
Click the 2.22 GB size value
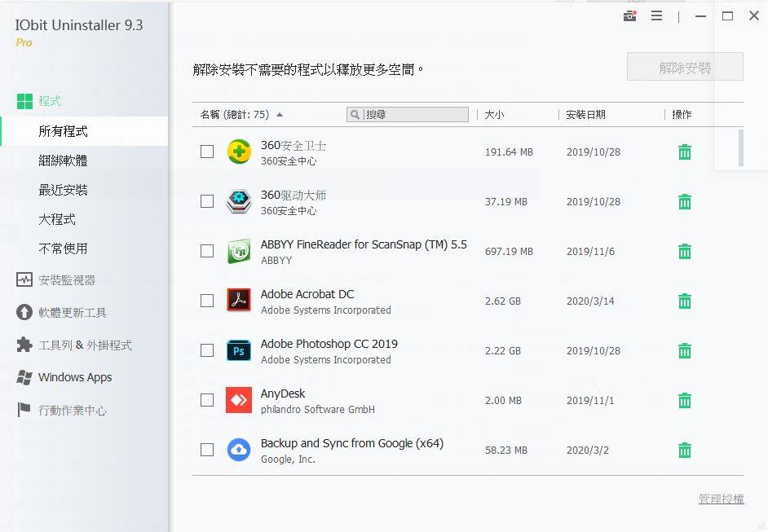pyautogui.click(x=502, y=351)
